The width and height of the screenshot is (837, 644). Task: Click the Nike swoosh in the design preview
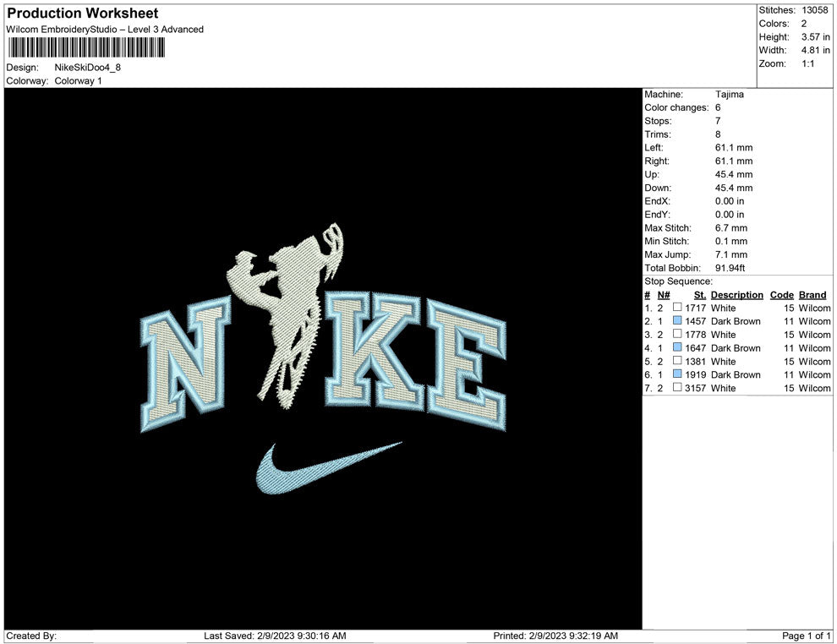point(327,470)
